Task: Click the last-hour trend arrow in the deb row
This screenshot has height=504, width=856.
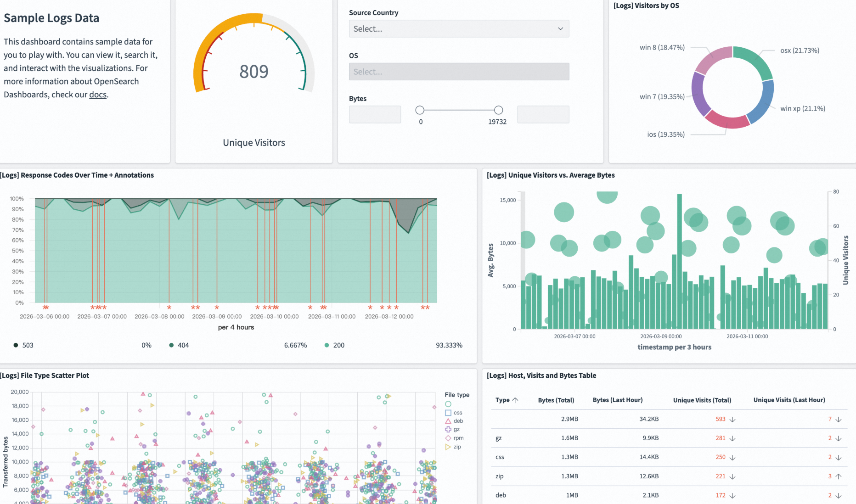Action: coord(839,496)
